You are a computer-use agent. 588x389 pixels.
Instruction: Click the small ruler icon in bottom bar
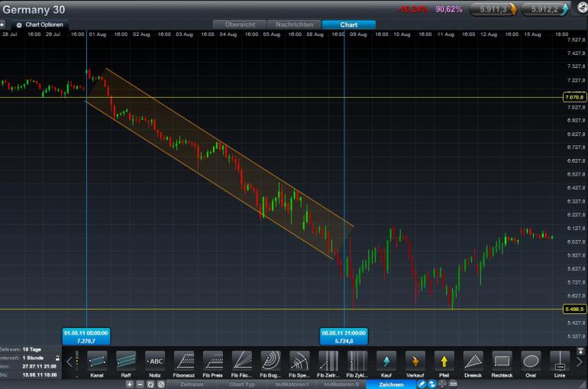(453, 384)
